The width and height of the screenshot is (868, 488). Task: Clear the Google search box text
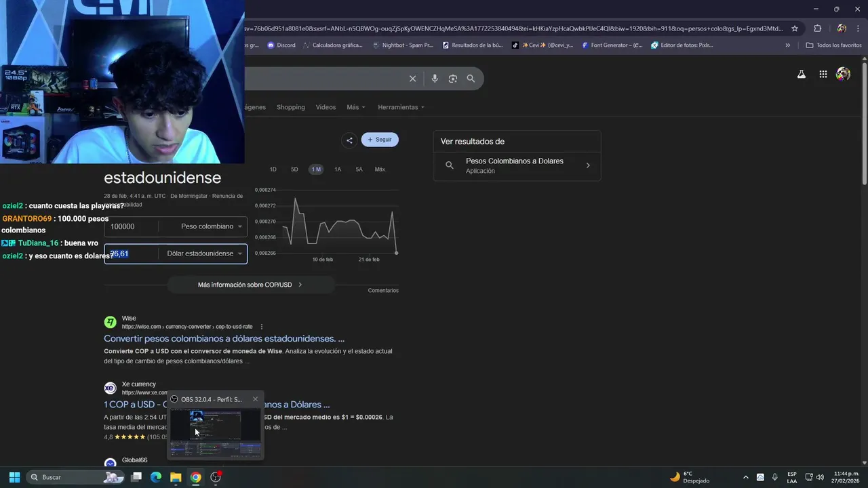point(412,79)
